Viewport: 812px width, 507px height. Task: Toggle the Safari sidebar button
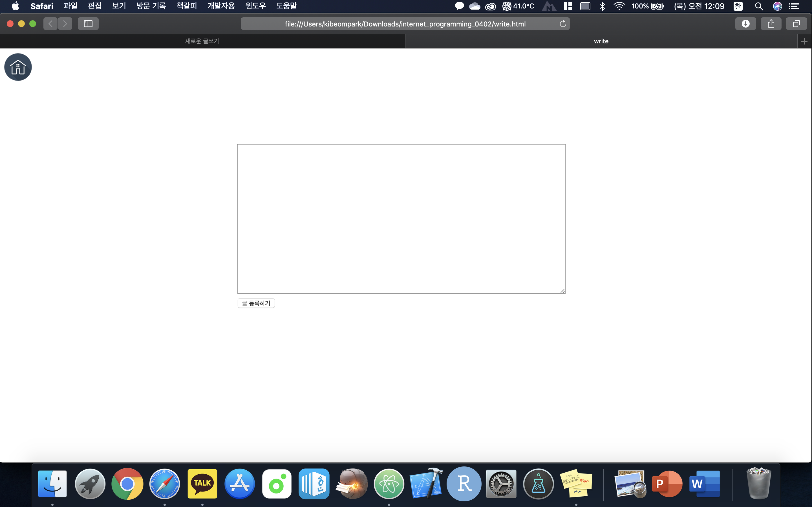(x=88, y=24)
